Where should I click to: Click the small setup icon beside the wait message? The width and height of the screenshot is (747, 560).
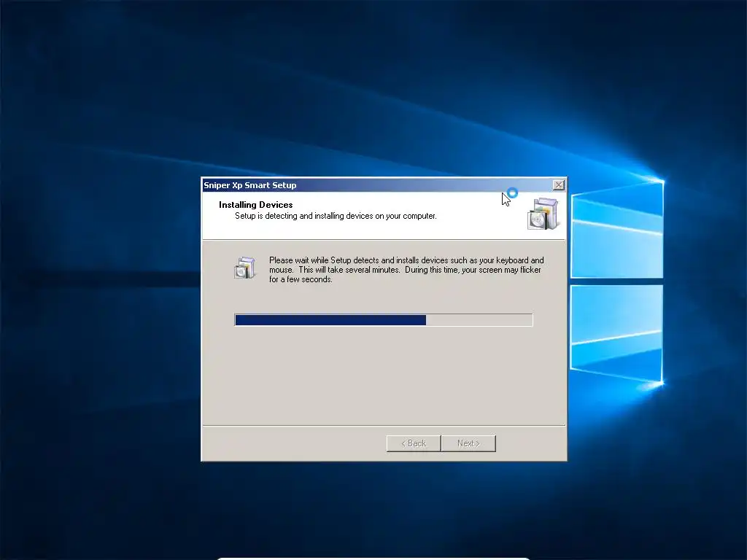coord(245,268)
